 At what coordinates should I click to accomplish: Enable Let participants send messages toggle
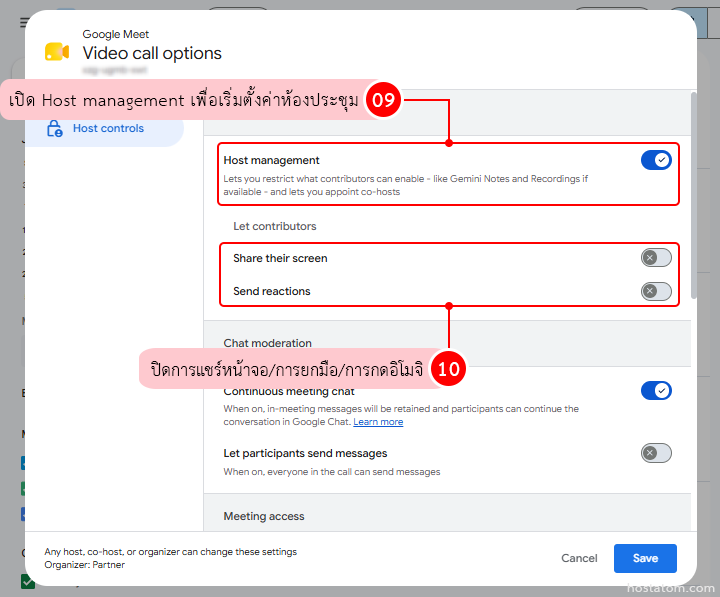click(656, 453)
